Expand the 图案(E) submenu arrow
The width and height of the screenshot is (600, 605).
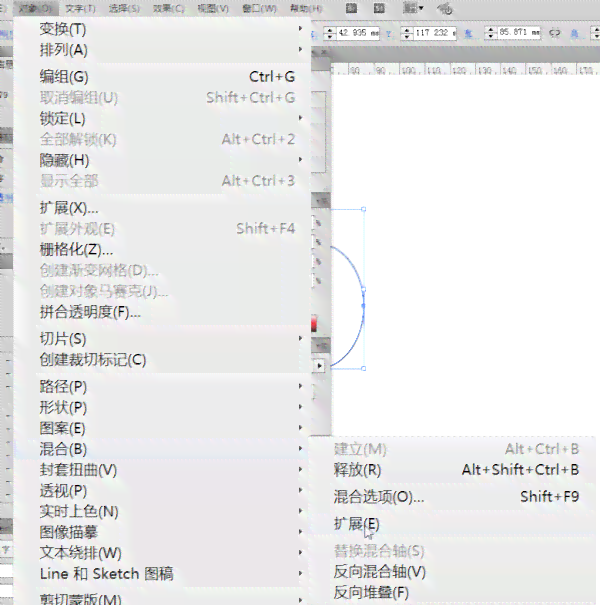(x=300, y=428)
